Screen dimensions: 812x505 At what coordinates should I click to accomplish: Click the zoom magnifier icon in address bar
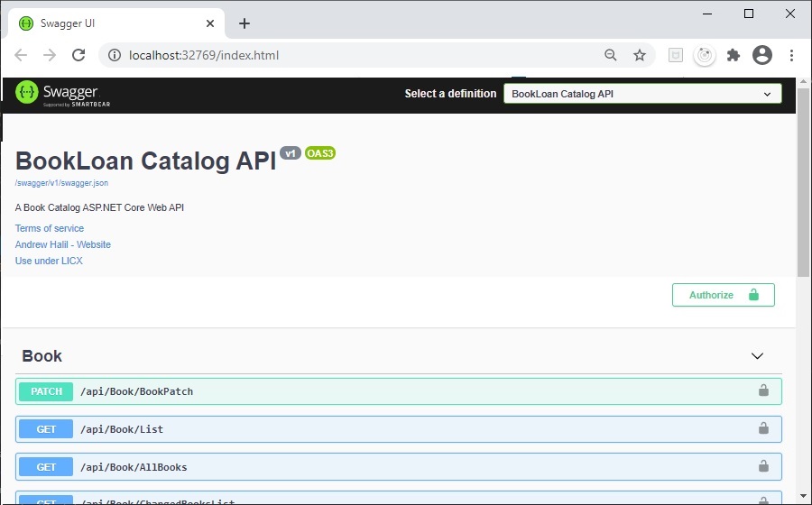(611, 55)
